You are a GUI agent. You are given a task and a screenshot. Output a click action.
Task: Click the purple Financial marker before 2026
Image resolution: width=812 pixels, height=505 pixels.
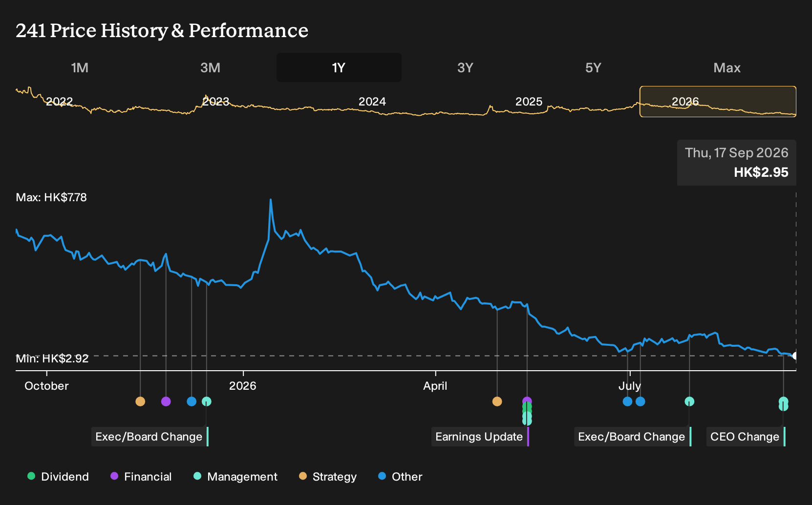coord(166,401)
